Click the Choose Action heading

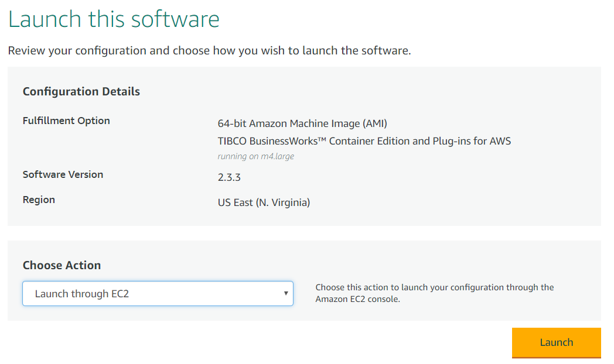tap(62, 265)
